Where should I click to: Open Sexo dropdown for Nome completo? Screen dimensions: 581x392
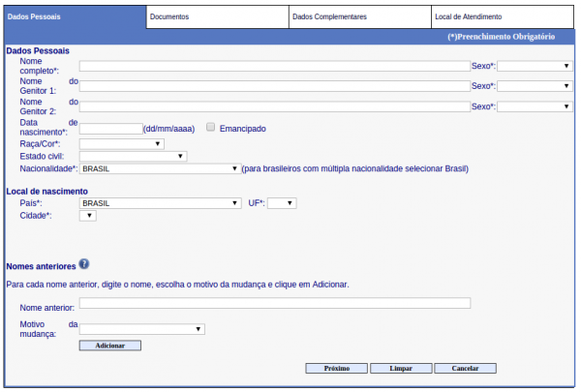coord(535,67)
